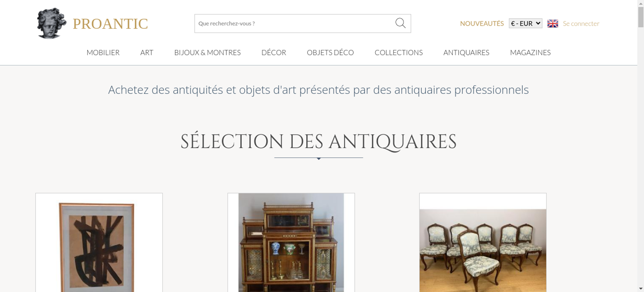Open the ART menu

[x=147, y=52]
